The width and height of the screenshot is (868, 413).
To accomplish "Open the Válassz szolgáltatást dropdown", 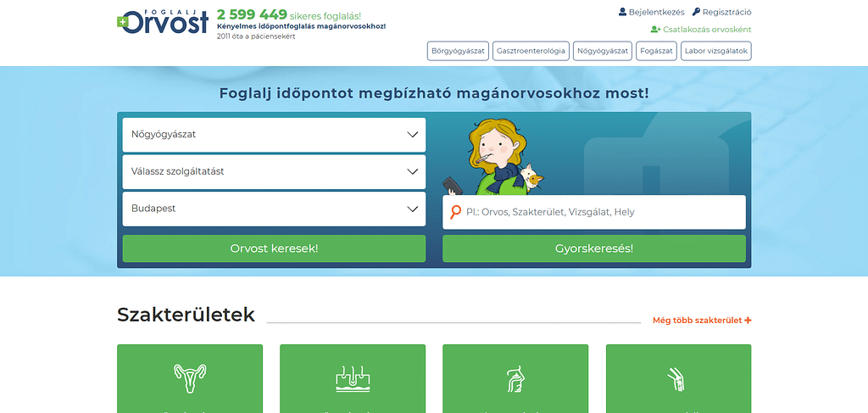I will 274,171.
